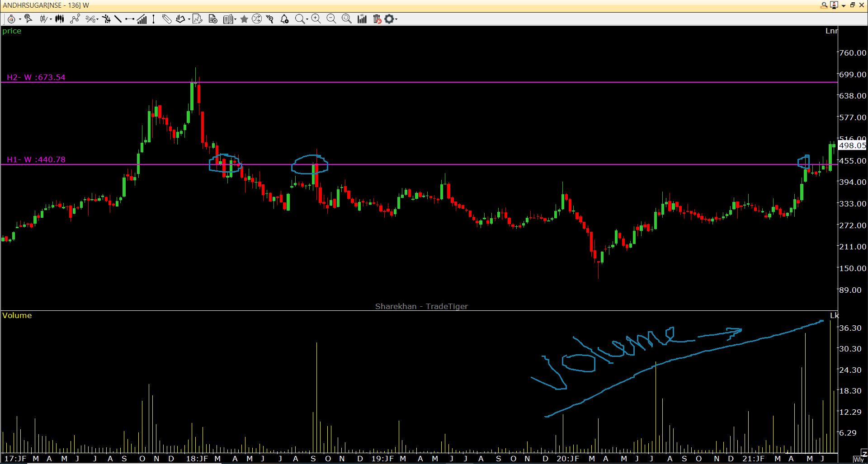Open the chart settings gear dropdown

click(396, 19)
